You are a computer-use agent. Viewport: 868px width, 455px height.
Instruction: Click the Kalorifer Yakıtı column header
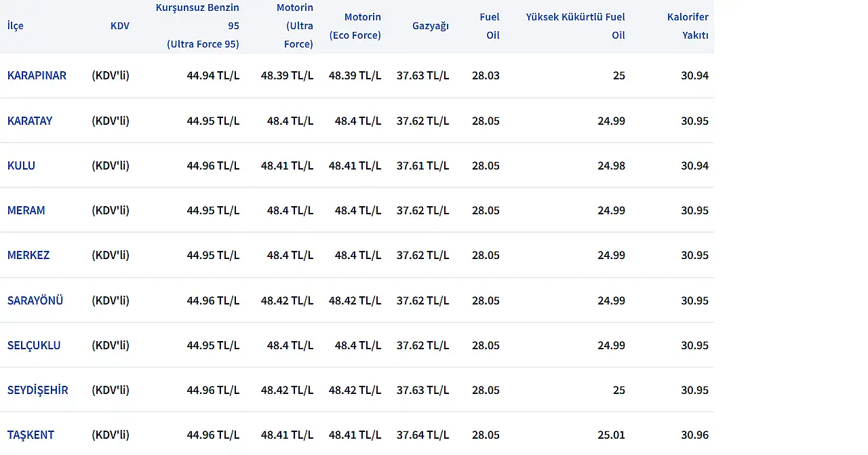pos(688,26)
